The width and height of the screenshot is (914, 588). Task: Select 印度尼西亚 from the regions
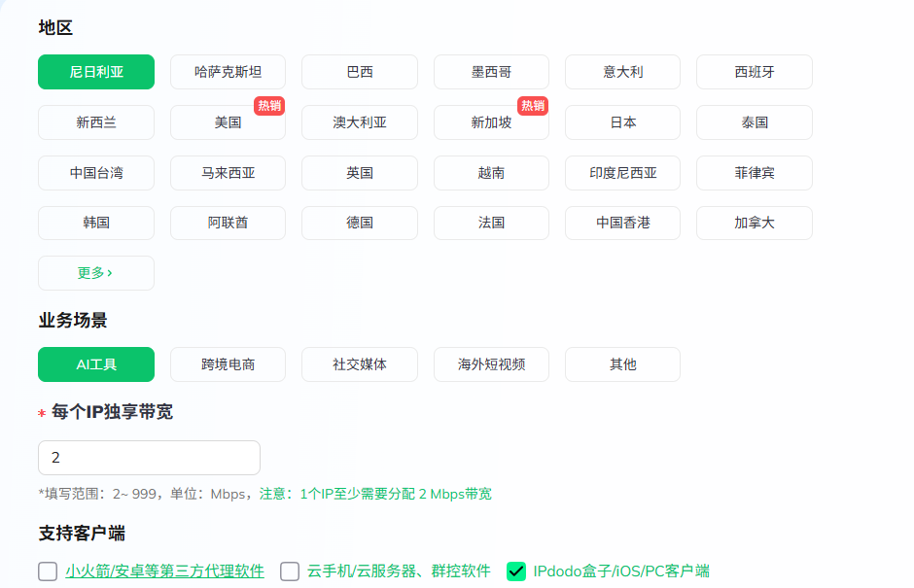pyautogui.click(x=622, y=173)
